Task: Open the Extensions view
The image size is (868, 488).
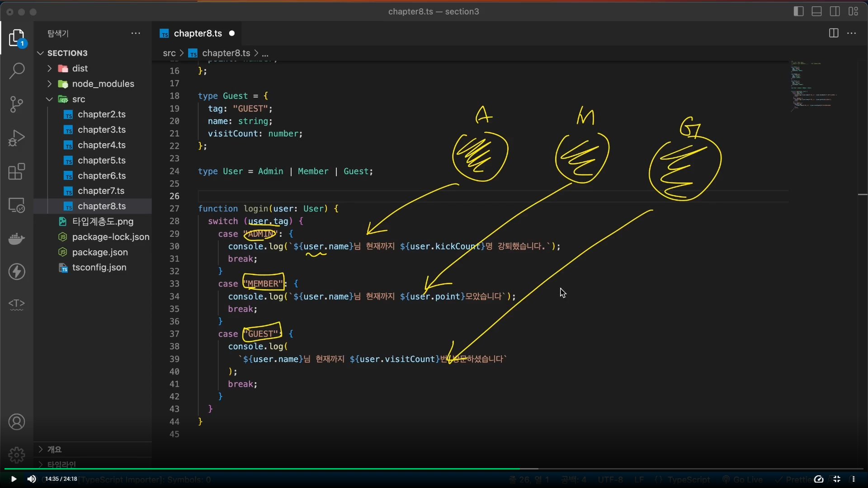Action: 17,172
